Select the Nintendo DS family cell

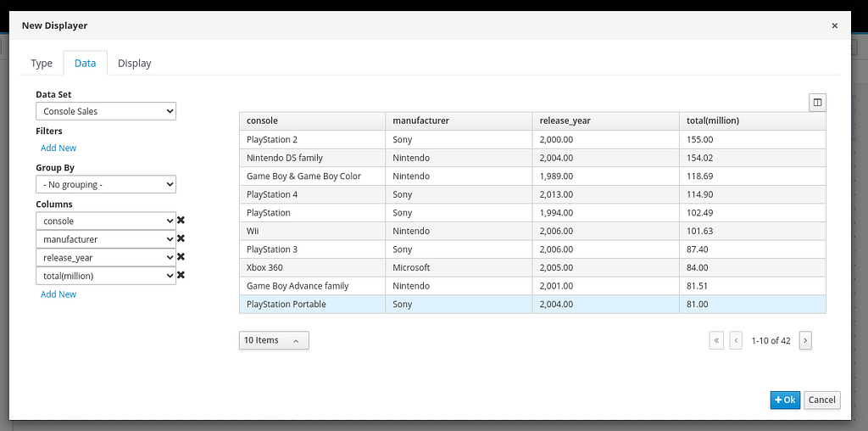pyautogui.click(x=312, y=158)
